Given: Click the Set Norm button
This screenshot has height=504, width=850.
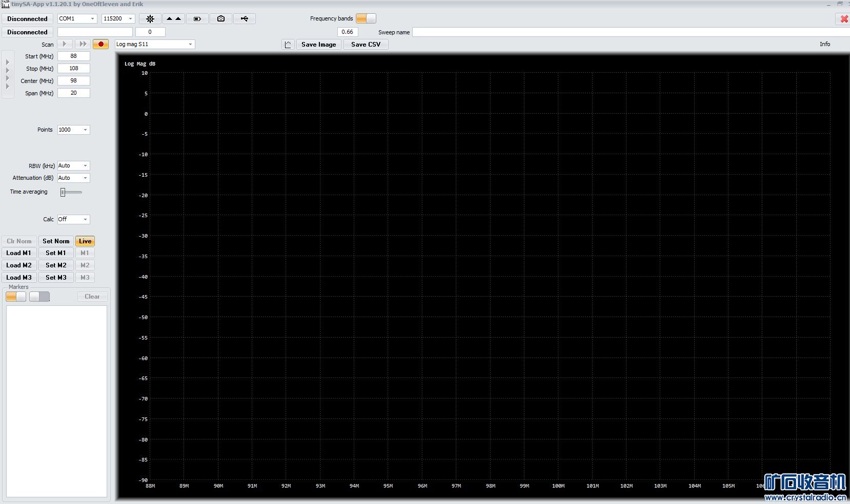Looking at the screenshot, I should (x=56, y=241).
